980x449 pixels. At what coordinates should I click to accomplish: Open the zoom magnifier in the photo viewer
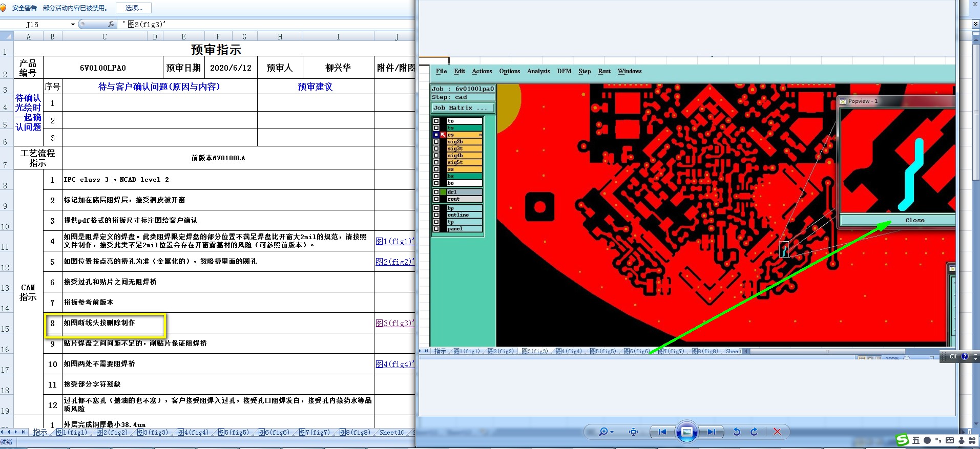pos(603,432)
